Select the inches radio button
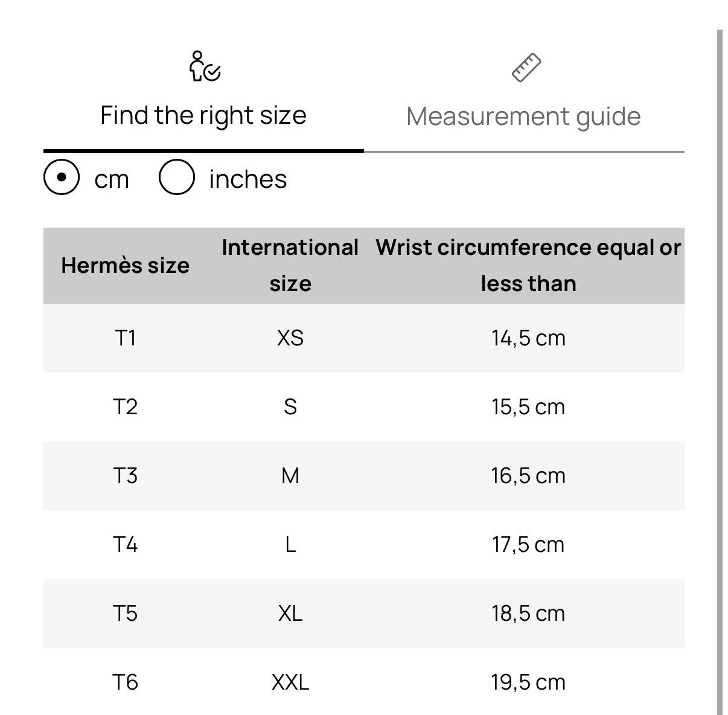This screenshot has width=728, height=715. point(176,178)
